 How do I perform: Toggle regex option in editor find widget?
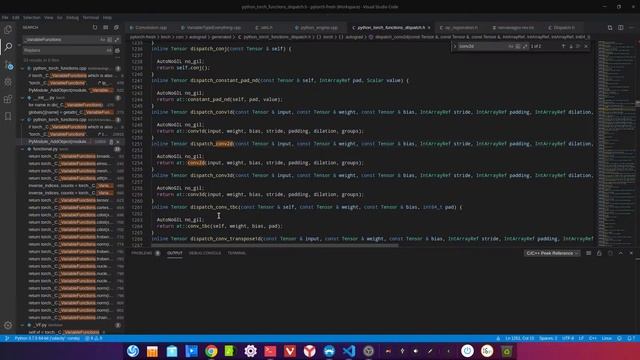coord(525,46)
